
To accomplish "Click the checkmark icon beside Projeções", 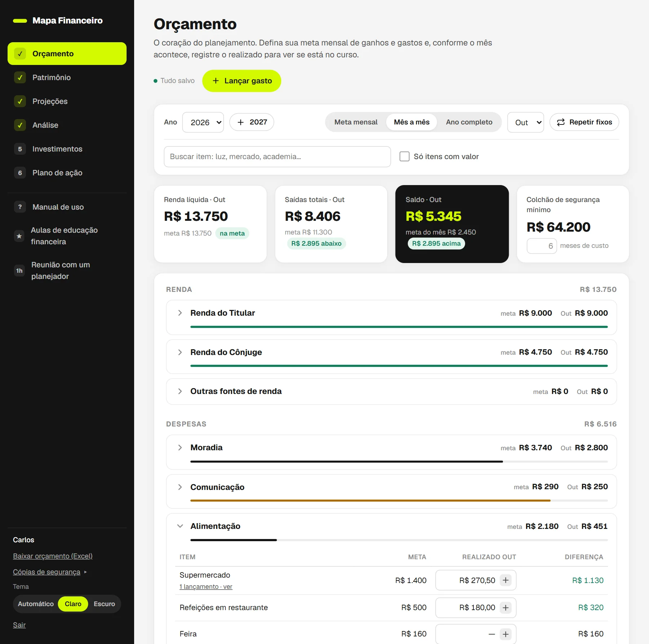I will click(x=20, y=101).
